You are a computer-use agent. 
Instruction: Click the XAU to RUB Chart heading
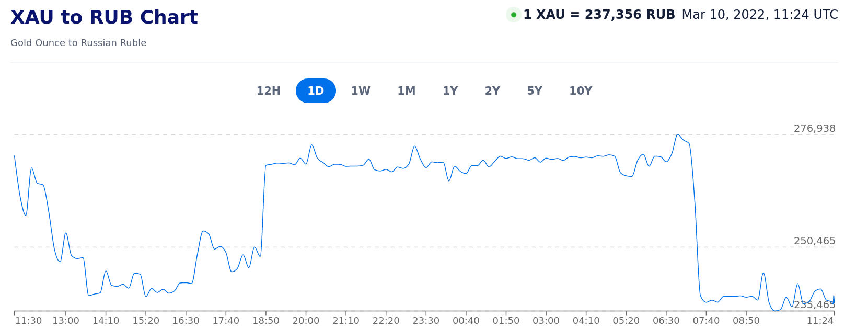104,18
